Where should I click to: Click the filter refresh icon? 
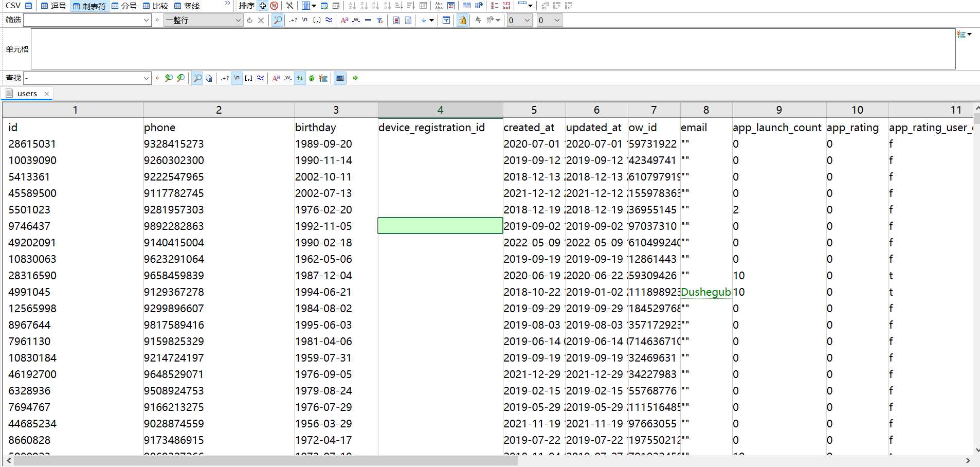click(x=250, y=20)
